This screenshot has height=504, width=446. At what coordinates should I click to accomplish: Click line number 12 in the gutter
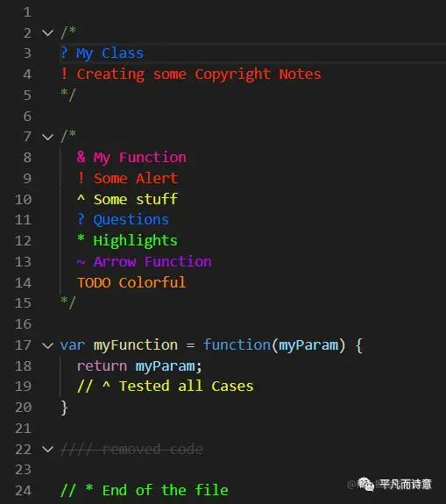pyautogui.click(x=23, y=241)
